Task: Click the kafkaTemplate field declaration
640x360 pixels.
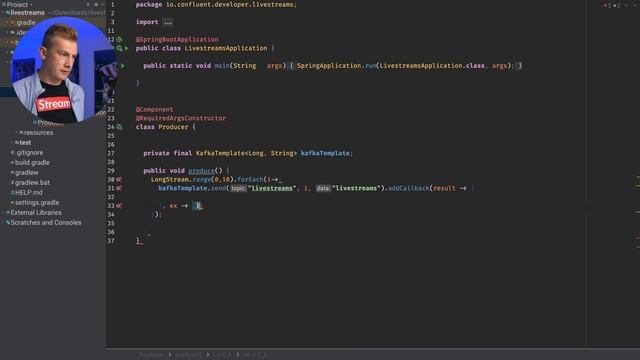Action: pos(325,153)
